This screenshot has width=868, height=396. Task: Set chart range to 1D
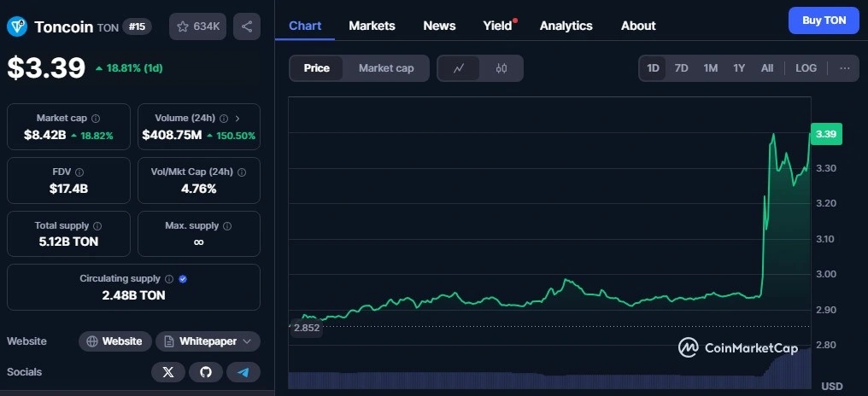pyautogui.click(x=654, y=68)
